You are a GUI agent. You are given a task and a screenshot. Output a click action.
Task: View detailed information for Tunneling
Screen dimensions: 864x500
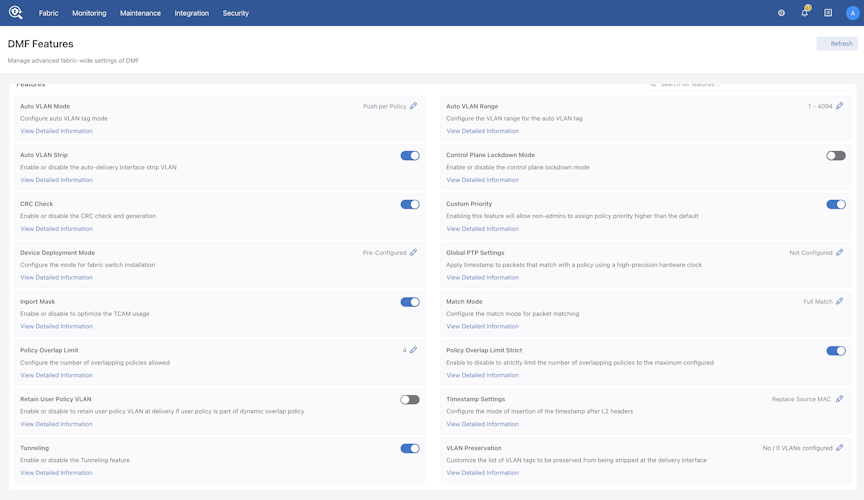(56, 473)
